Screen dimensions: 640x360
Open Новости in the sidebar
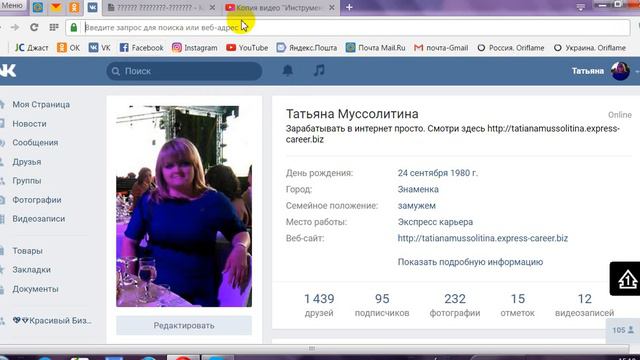29,124
